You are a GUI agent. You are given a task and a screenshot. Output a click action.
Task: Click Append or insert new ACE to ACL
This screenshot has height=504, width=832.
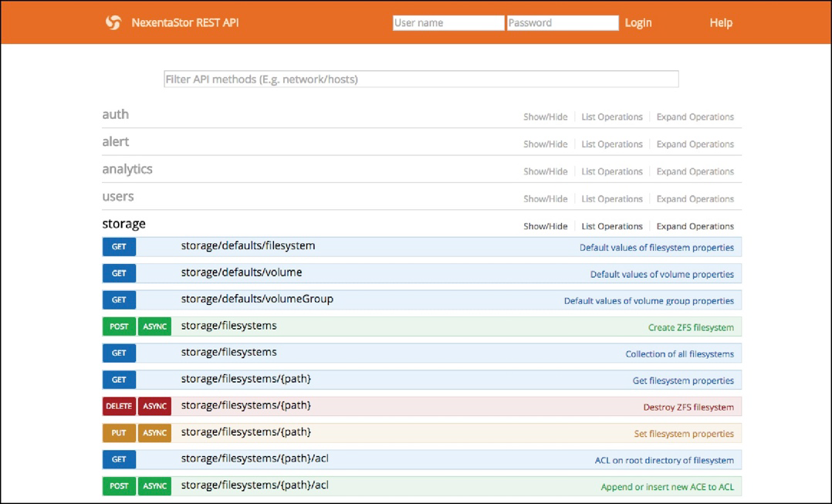click(x=668, y=486)
